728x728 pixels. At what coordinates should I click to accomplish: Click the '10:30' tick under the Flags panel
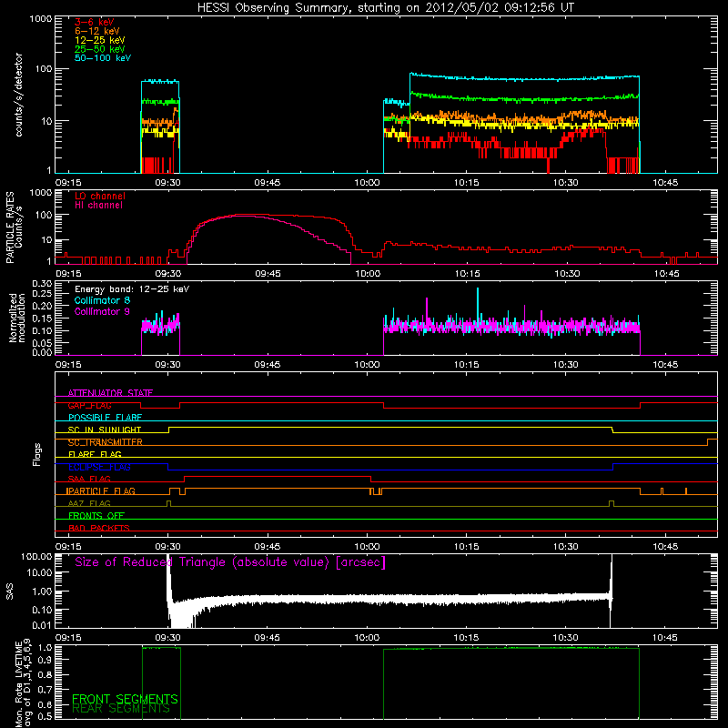coord(565,547)
